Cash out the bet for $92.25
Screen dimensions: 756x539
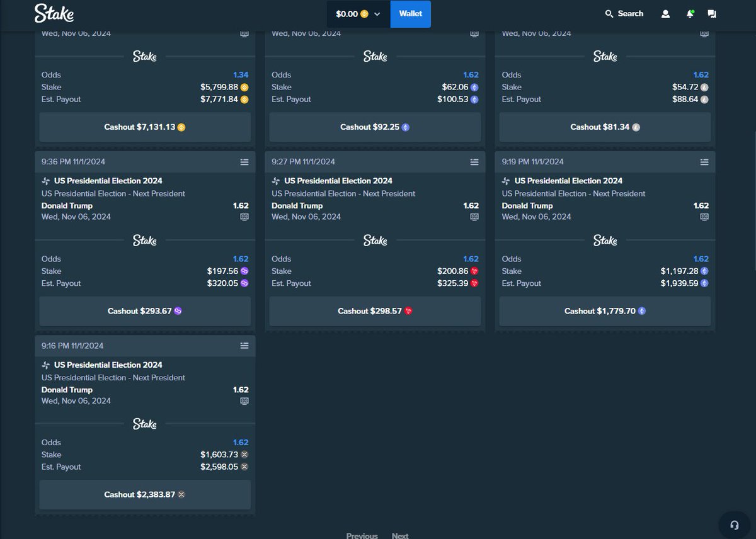[x=375, y=127]
